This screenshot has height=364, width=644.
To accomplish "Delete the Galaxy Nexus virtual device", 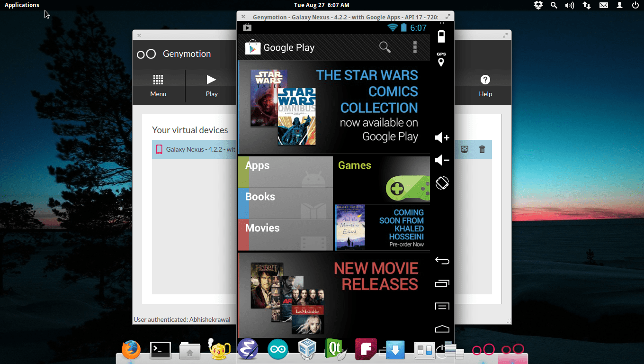I will [482, 149].
